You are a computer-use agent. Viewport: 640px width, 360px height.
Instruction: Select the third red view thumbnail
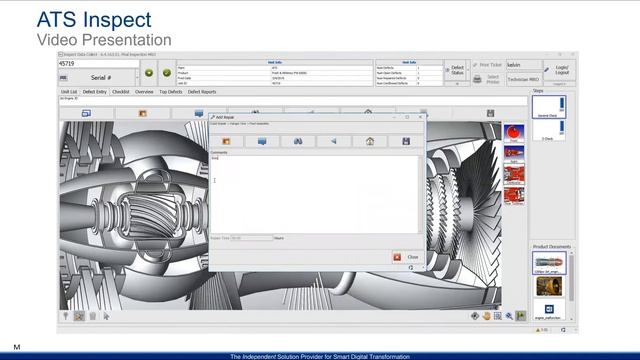pos(514,175)
